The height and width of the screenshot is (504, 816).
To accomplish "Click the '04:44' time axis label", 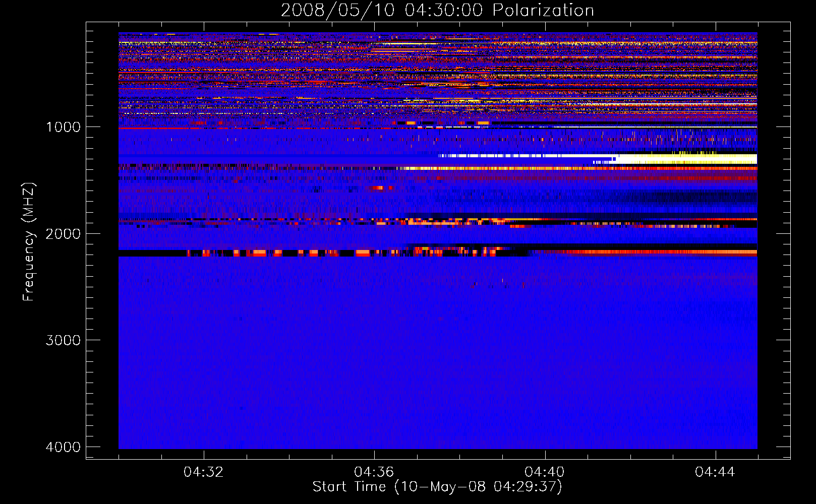I will click(x=715, y=472).
